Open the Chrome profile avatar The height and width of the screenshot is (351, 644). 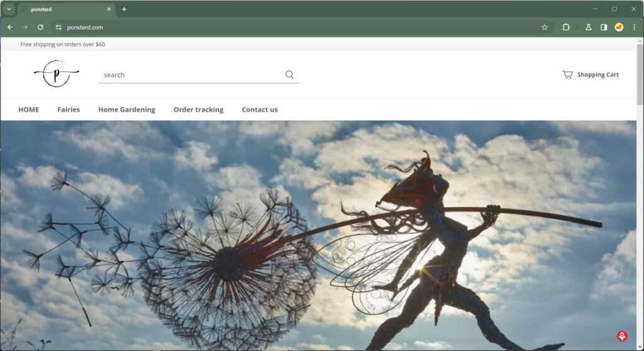coord(619,27)
